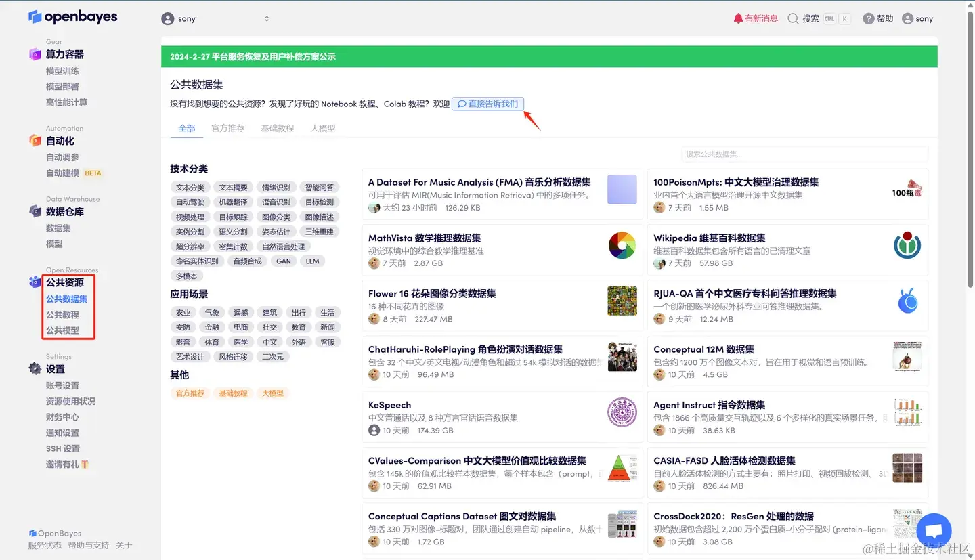The width and height of the screenshot is (975, 560).
Task: Click the 有新消息 notification bell icon
Action: click(738, 18)
